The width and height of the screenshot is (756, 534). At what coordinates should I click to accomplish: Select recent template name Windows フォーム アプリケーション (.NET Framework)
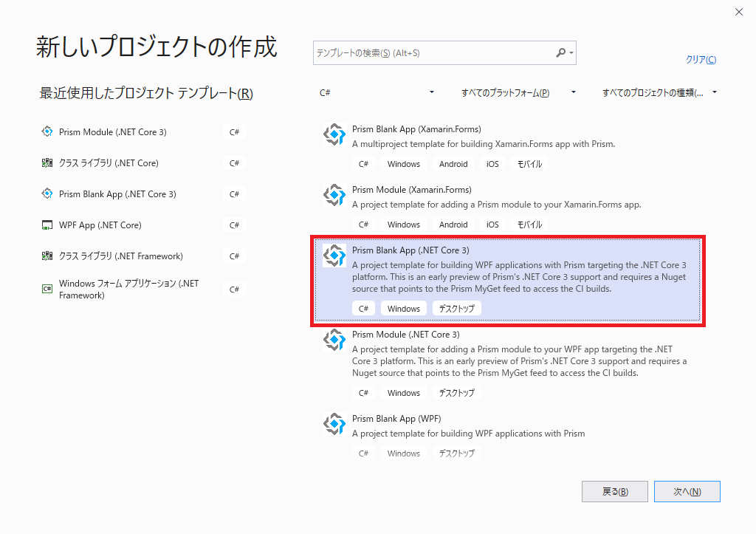(128, 290)
